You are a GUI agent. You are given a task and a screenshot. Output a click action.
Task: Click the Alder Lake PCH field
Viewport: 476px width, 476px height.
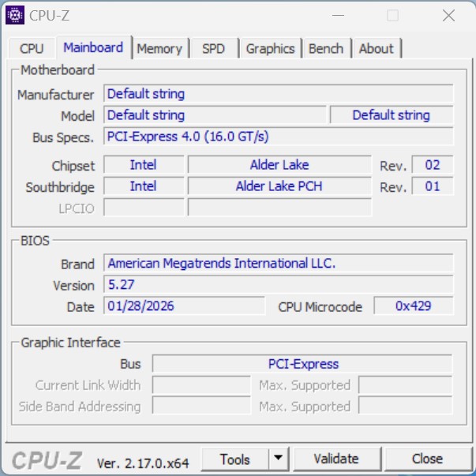coord(279,186)
